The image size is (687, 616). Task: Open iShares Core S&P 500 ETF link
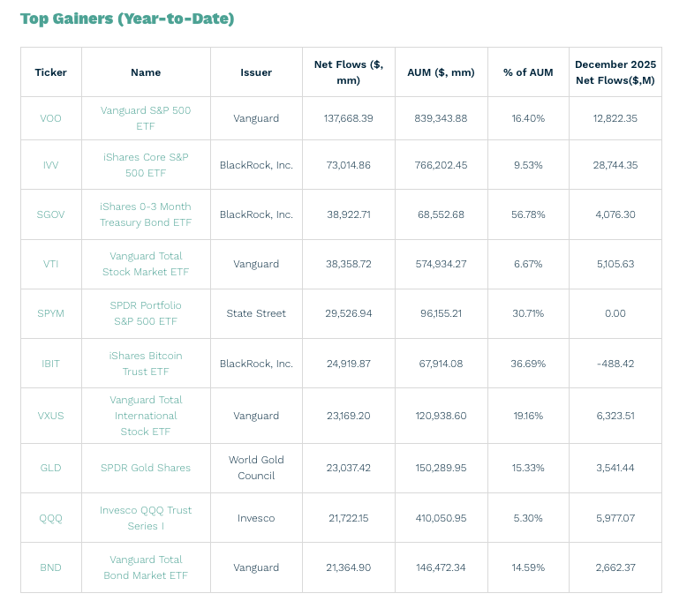(146, 165)
